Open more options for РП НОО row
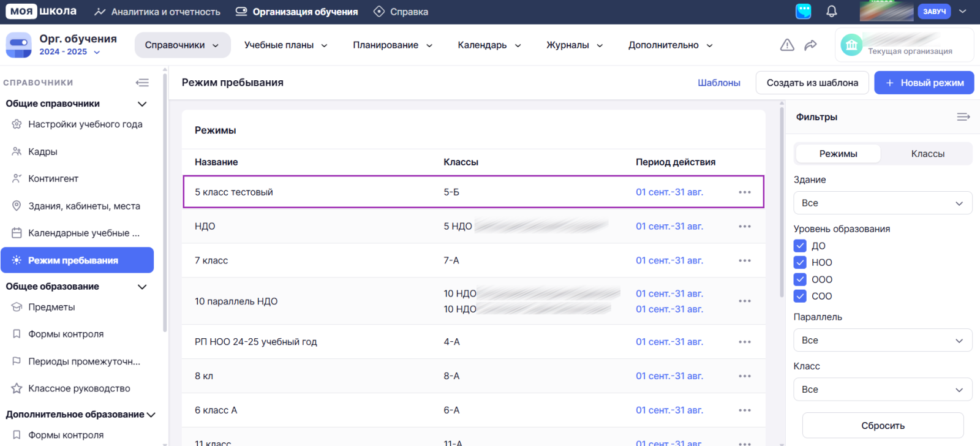 (745, 342)
